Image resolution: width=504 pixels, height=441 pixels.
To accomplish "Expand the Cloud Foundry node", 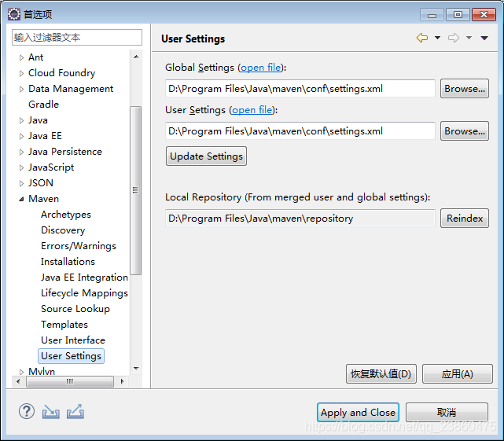I will 21,73.
